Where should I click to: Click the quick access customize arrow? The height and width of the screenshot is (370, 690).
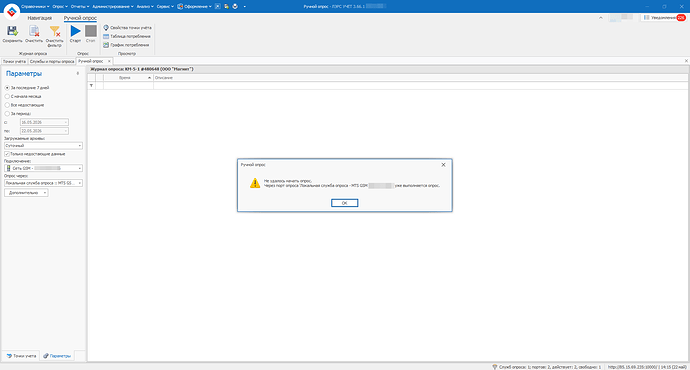click(x=245, y=7)
